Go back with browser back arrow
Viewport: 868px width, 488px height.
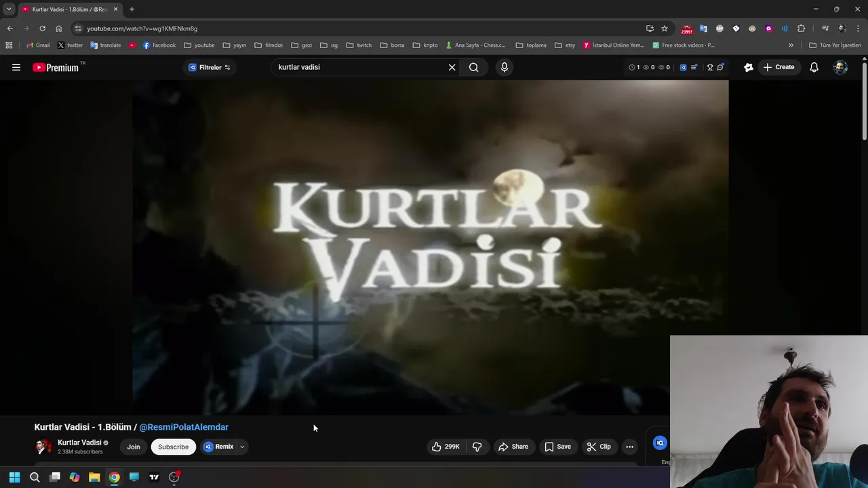coord(9,28)
